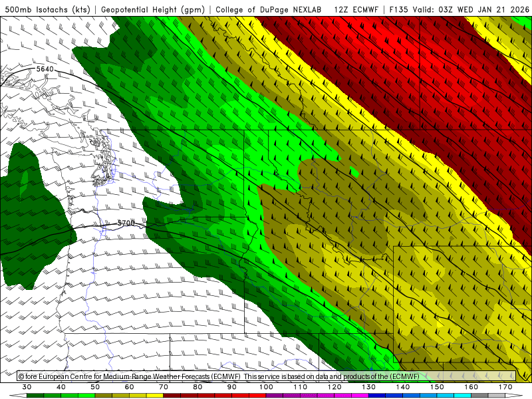Click the 100 value on the color scale
Image resolution: width=532 pixels, height=399 pixels.
[267, 387]
